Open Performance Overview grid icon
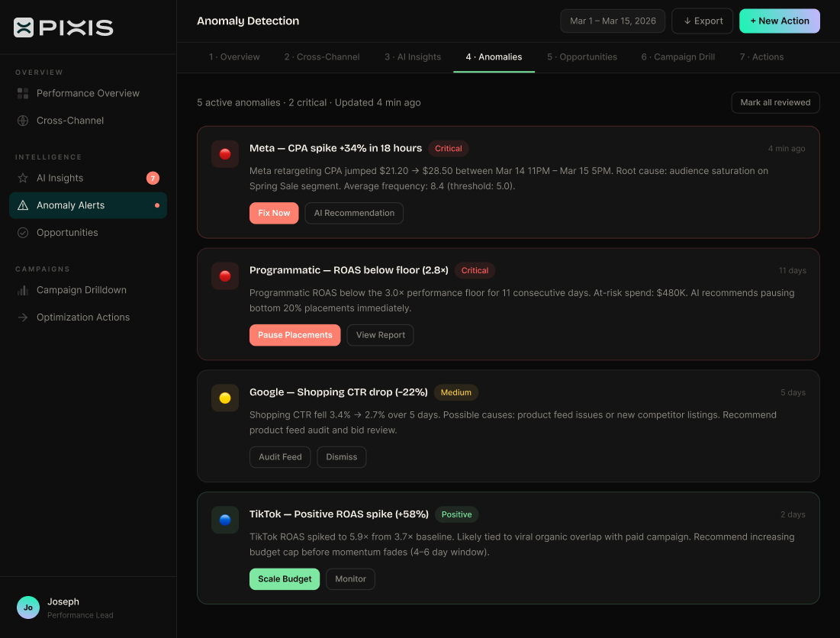Screen dimensions: 840x638 click(23, 93)
